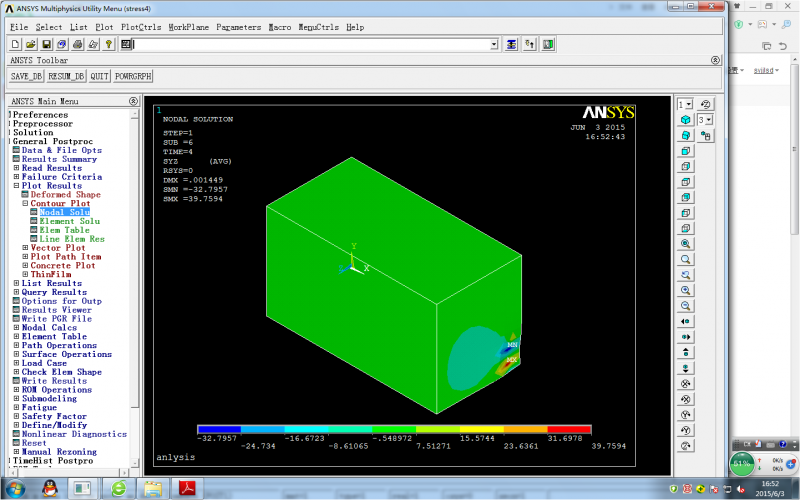Click the QUIT toolbar button
This screenshot has height=500, width=800.
click(x=99, y=77)
